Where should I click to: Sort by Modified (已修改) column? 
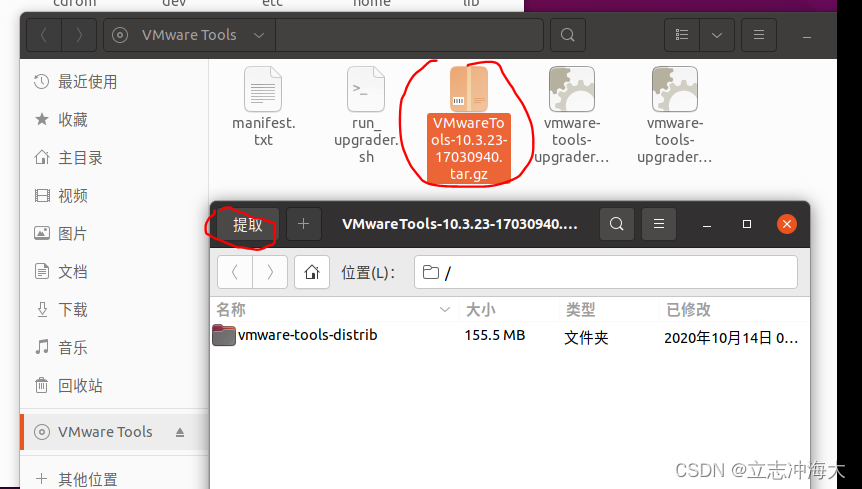click(x=688, y=310)
